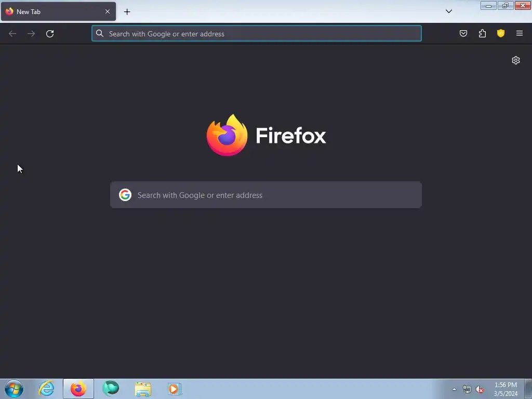The width and height of the screenshot is (532, 399).
Task: Open the network status tray icon
Action: coord(467,389)
